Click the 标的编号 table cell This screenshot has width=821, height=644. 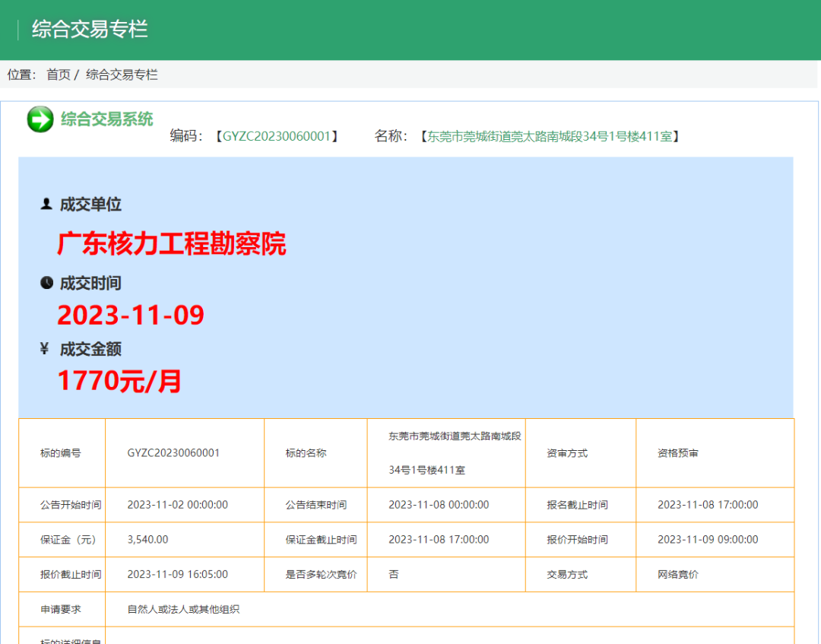62,453
